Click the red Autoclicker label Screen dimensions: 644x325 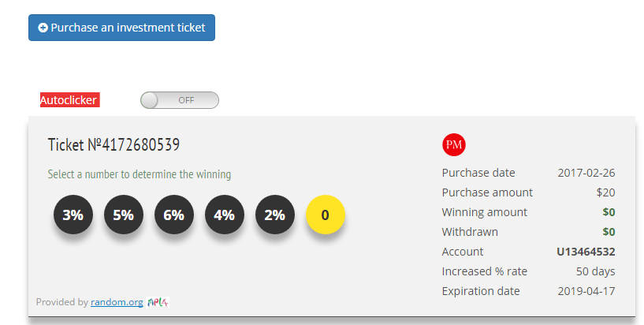[x=69, y=100]
